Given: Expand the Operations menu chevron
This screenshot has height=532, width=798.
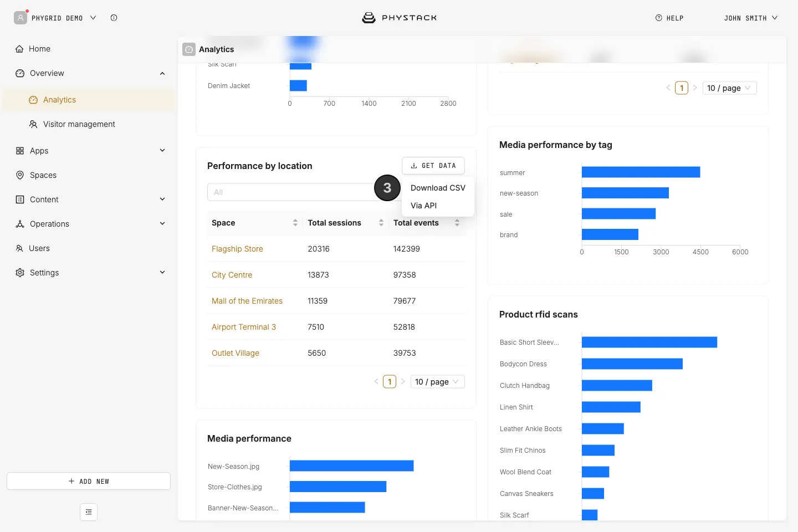Looking at the screenshot, I should click(162, 223).
